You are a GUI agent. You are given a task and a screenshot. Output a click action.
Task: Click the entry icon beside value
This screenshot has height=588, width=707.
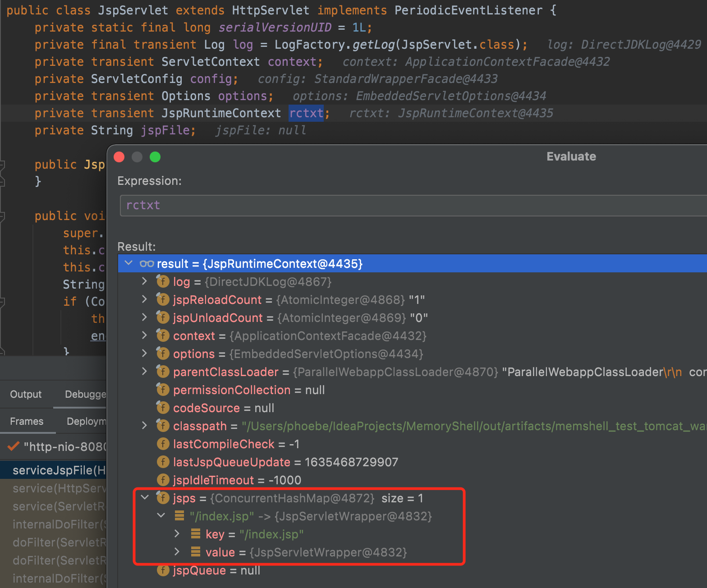[196, 551]
